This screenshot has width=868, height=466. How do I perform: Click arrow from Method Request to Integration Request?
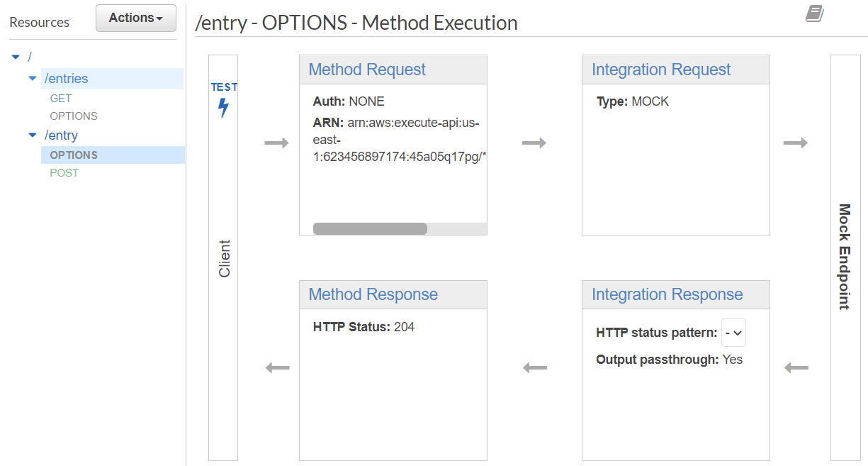click(x=534, y=143)
